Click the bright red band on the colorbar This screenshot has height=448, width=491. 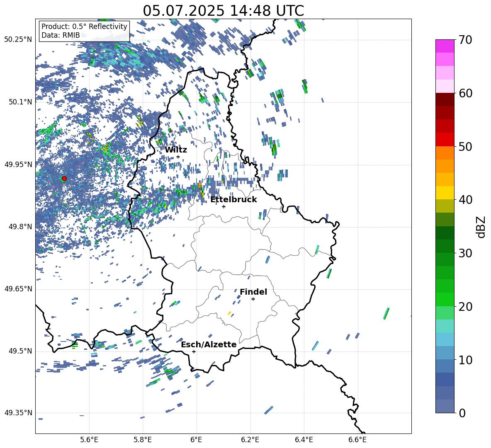coord(445,139)
